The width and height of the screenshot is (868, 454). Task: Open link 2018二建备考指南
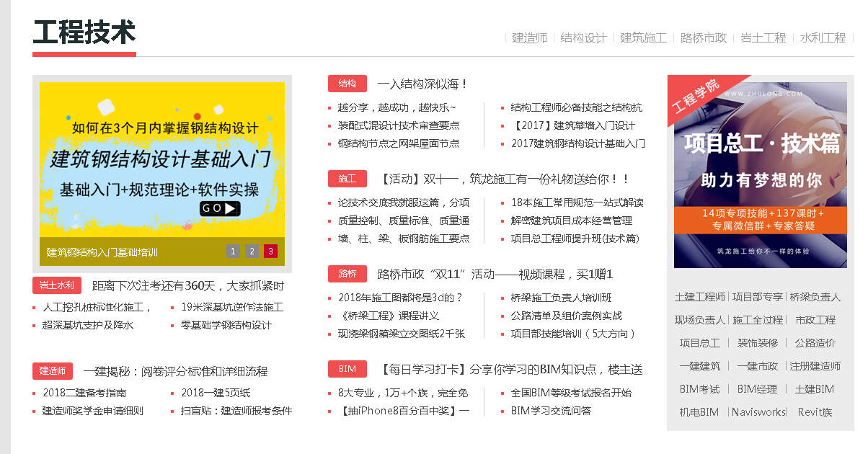coord(84,393)
